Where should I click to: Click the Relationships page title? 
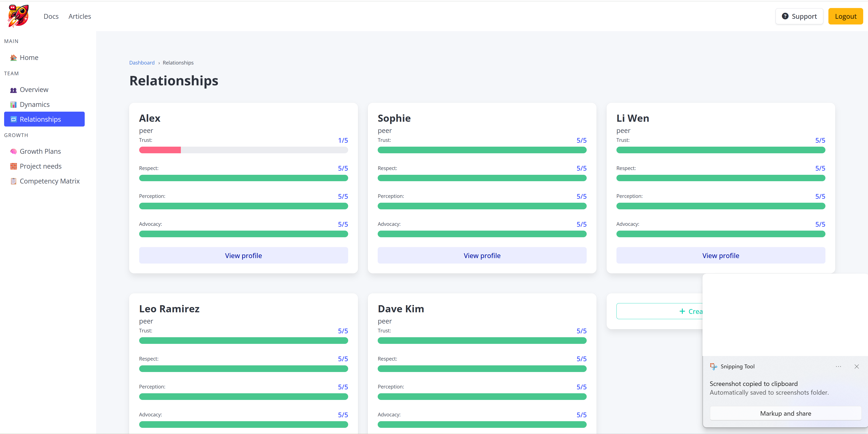(174, 81)
